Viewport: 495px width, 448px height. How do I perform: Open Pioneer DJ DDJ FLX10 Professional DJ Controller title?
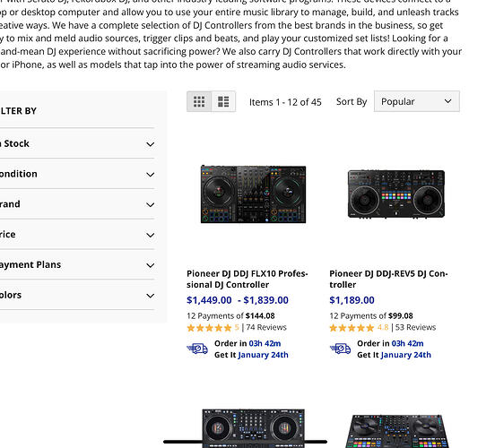pos(247,279)
